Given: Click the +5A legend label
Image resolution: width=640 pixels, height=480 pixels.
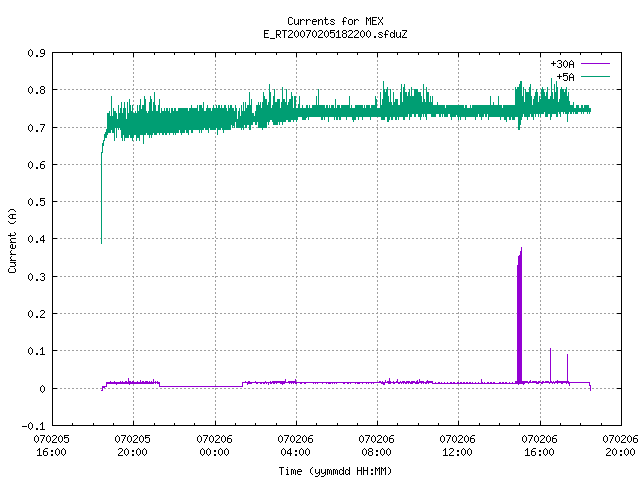Looking at the screenshot, I should (565, 77).
